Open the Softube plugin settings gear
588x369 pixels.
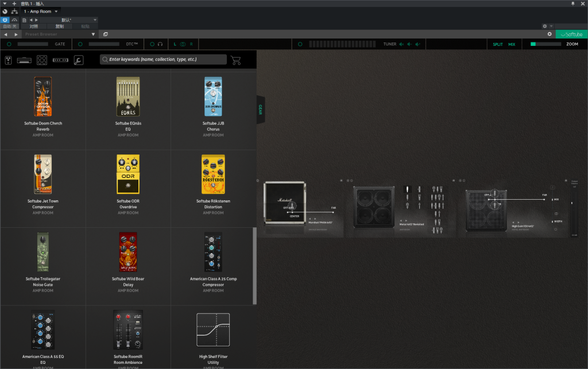(550, 34)
